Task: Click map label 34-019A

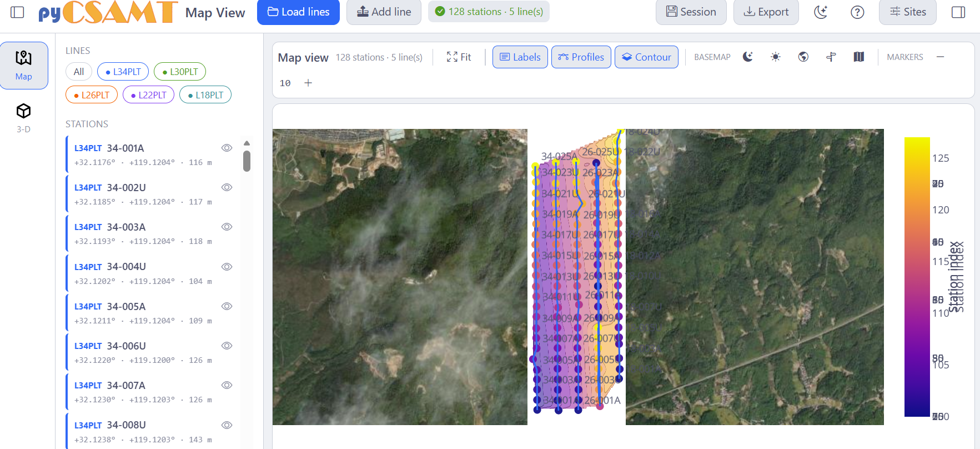Action: pos(560,214)
